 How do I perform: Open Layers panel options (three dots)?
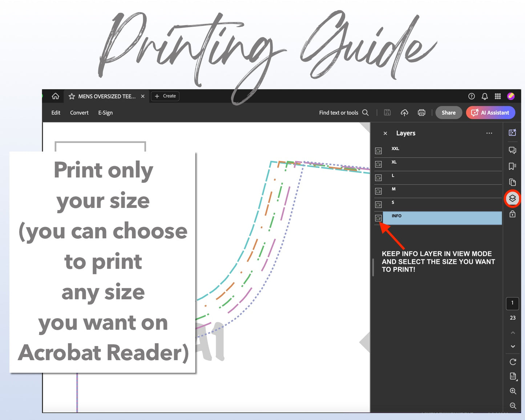(x=489, y=133)
